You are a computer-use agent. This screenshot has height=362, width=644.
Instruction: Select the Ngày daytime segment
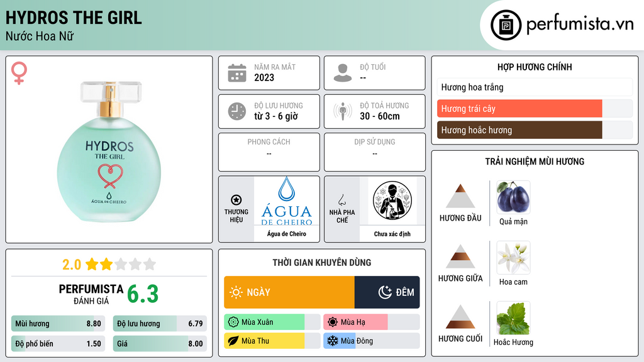coord(289,292)
